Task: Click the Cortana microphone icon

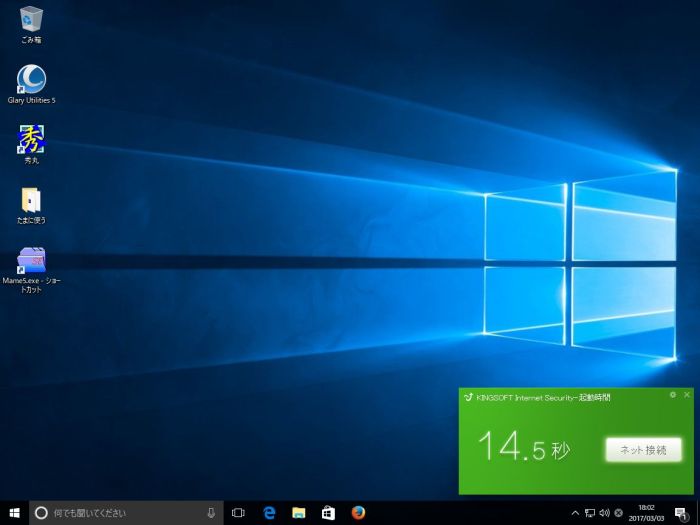Action: click(211, 513)
